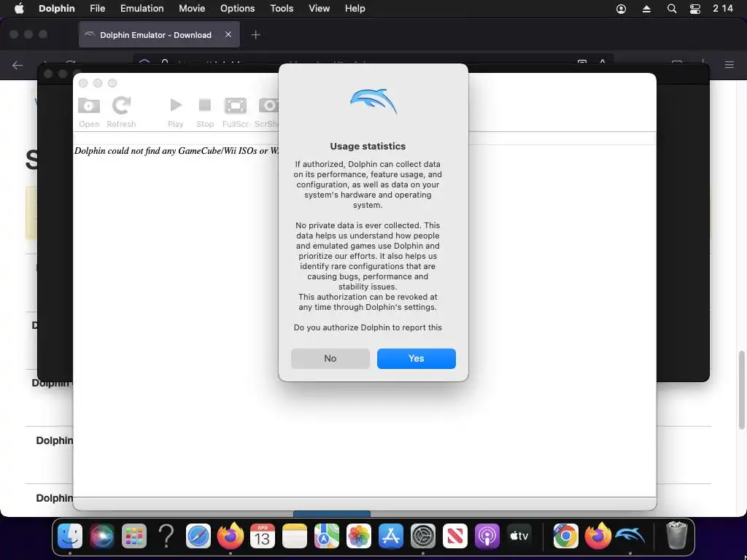Click the Spotlight search icon in menu bar
Viewport: 747px width, 560px height.
tap(672, 9)
